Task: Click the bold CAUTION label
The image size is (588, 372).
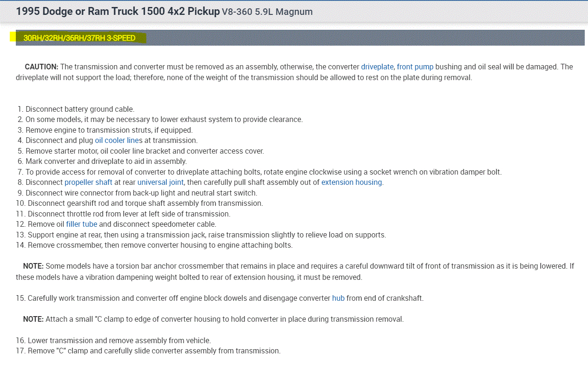Action: (x=41, y=67)
